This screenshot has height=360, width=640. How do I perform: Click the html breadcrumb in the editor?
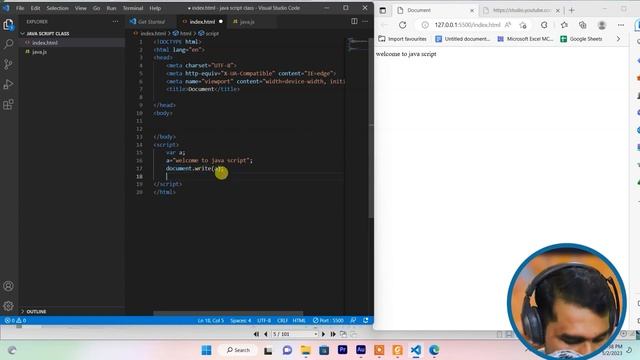tap(182, 33)
